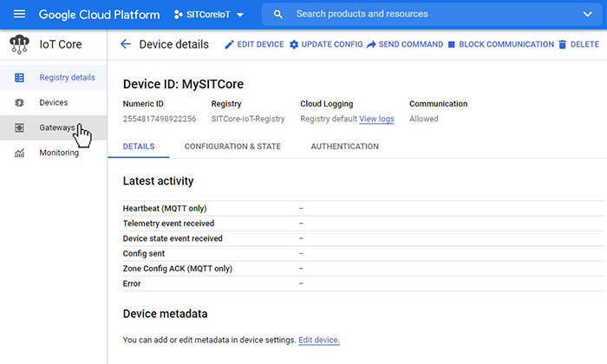Switch to the AUTHENTICATION tab
607x364 pixels.
point(345,146)
